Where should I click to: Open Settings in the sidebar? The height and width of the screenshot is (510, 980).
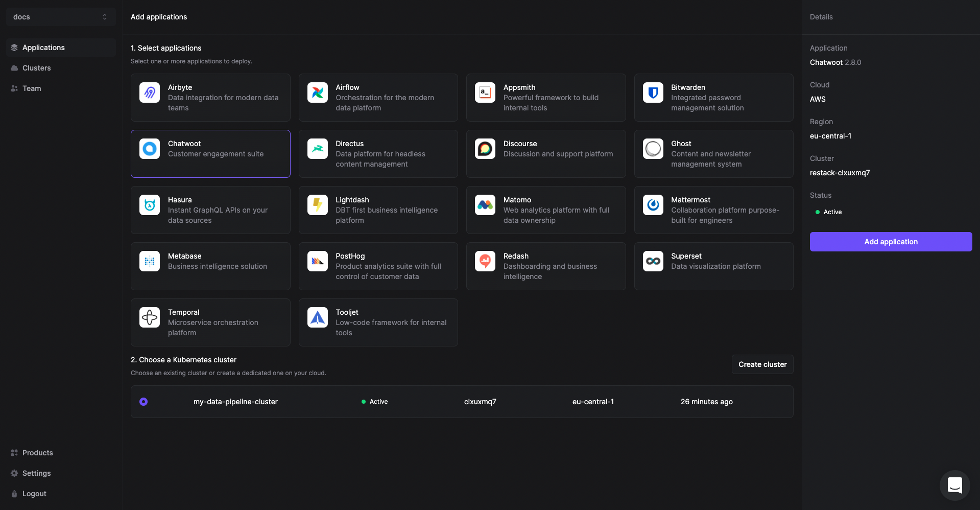(x=61, y=473)
